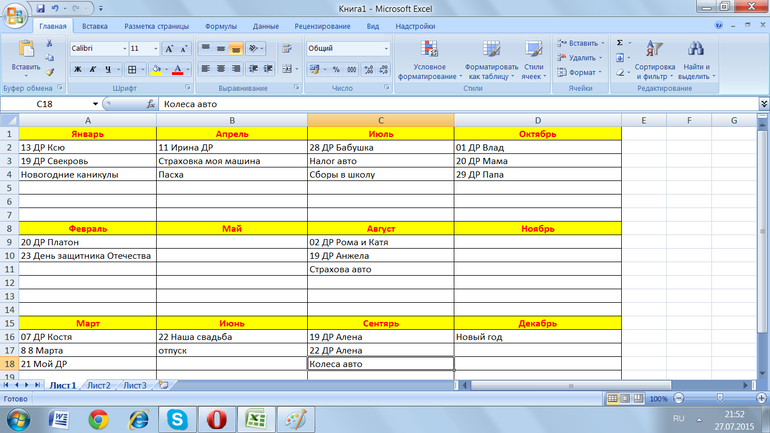Image resolution: width=770 pixels, height=433 pixels.
Task: Click the percent style icon
Action: pos(336,70)
